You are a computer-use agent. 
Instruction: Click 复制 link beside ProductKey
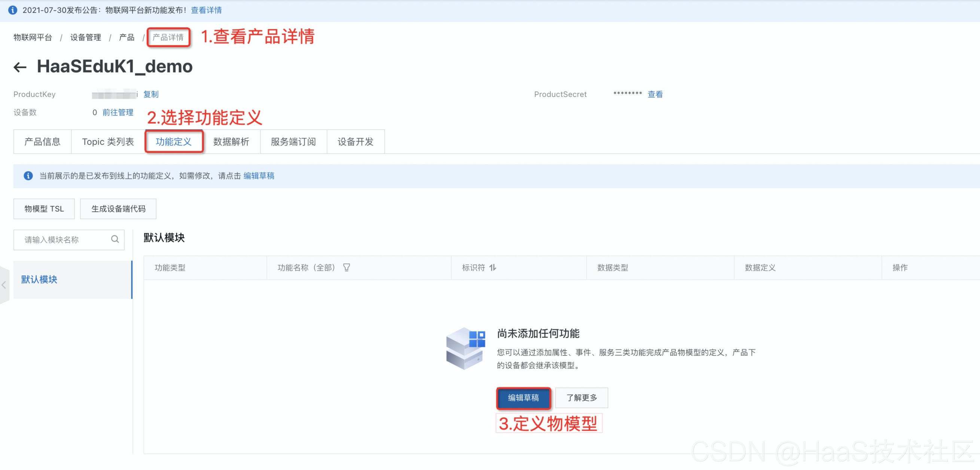pyautogui.click(x=150, y=94)
